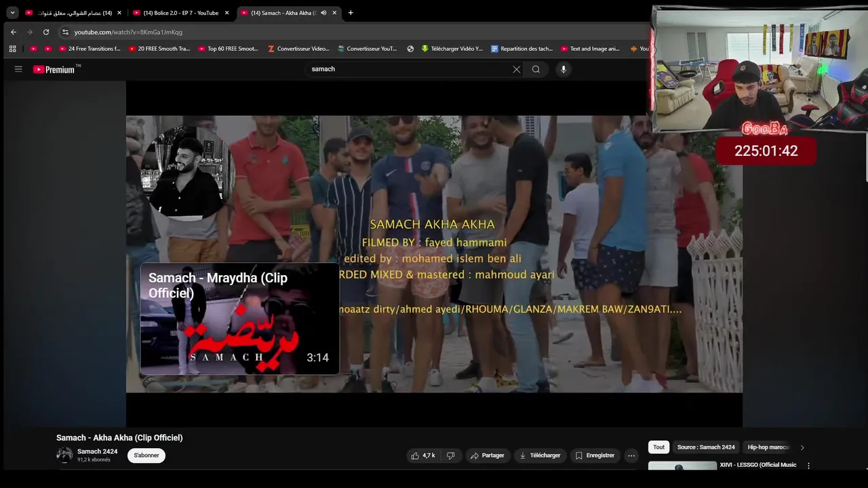Select the Source : Samach 2424 chip

(706, 447)
